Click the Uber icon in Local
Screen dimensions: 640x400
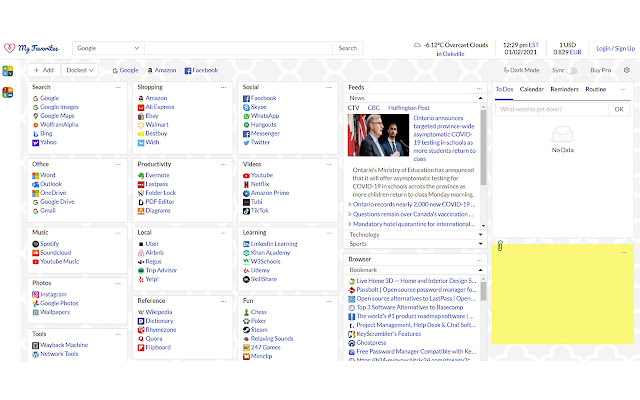(141, 244)
